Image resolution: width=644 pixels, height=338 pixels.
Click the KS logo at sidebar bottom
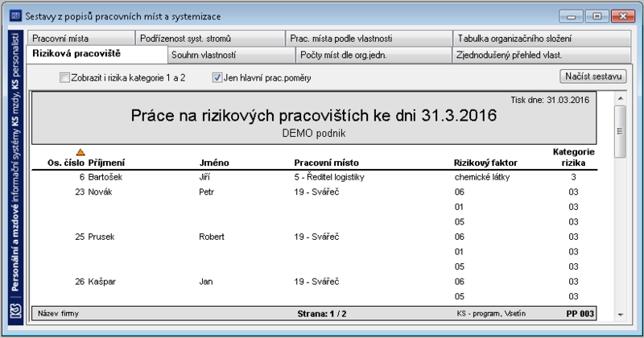click(x=15, y=311)
